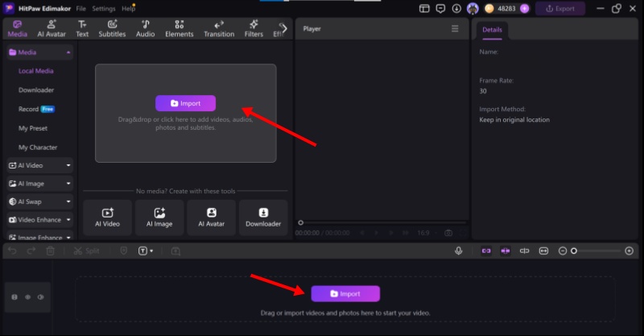This screenshot has height=336, width=644.
Task: Open the user profile avatar
Action: (473, 9)
